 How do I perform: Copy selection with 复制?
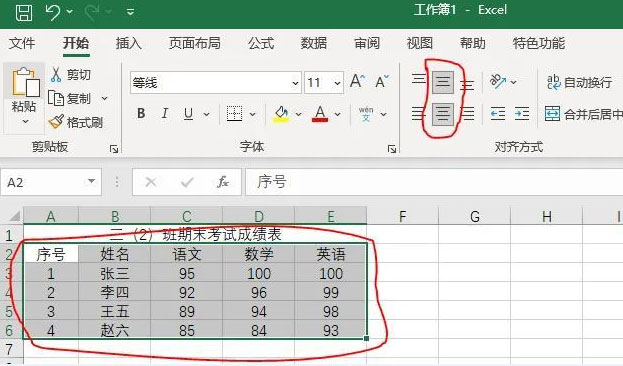click(x=70, y=98)
